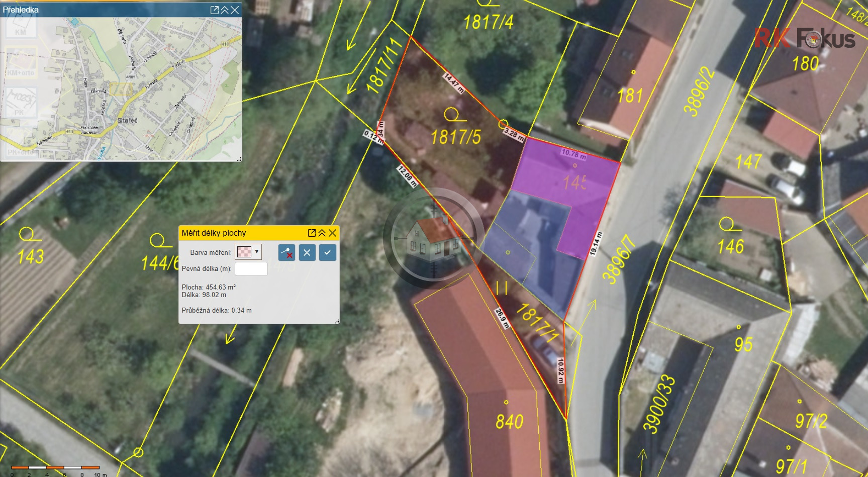
Task: Click the pink checkered measurement color swatch
Action: point(244,252)
